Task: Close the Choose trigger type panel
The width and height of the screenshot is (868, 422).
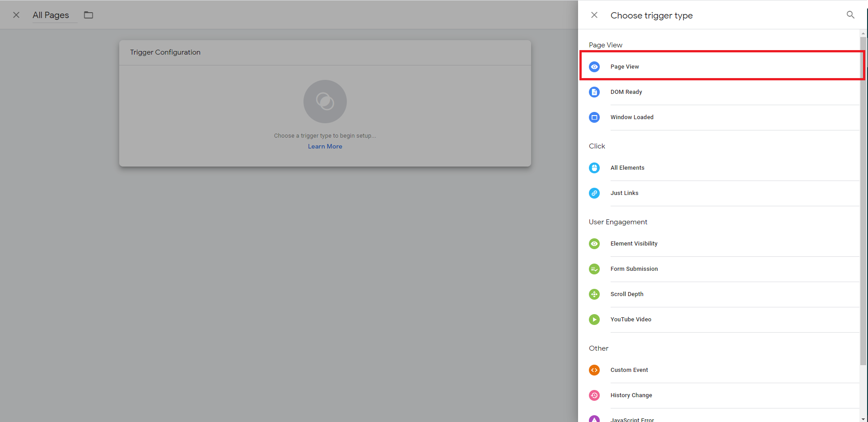Action: click(594, 14)
